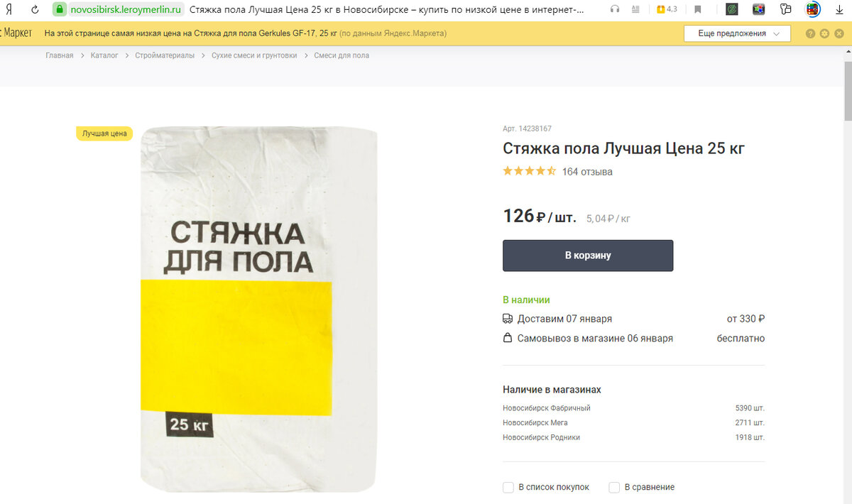Close the Yandex Market price bar
Screen dimensions: 852x504
coord(839,33)
